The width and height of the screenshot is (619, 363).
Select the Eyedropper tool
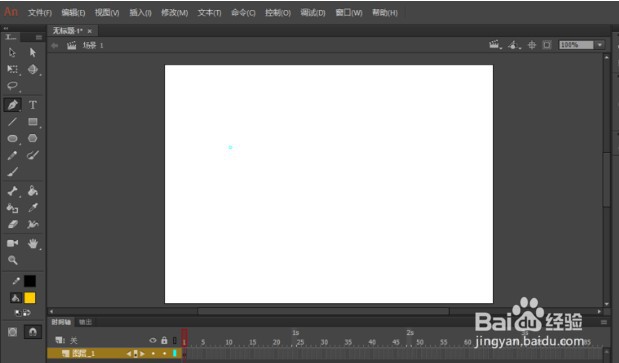click(x=33, y=208)
